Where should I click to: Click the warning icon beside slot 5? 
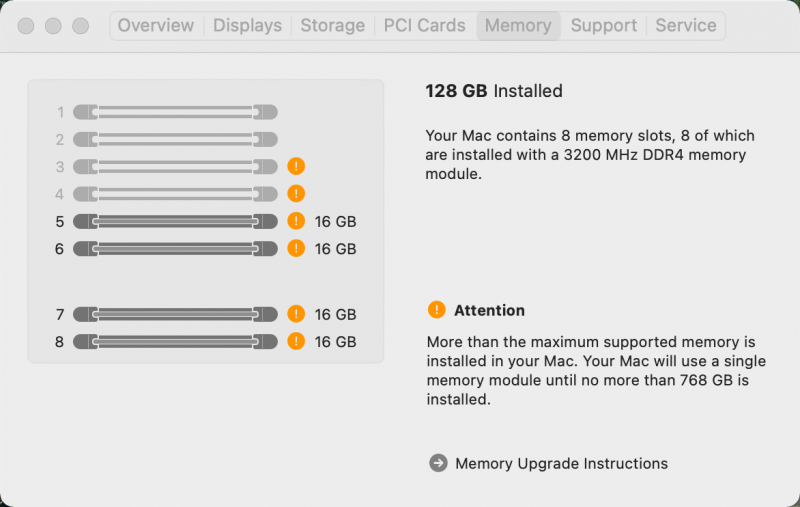pyautogui.click(x=296, y=221)
